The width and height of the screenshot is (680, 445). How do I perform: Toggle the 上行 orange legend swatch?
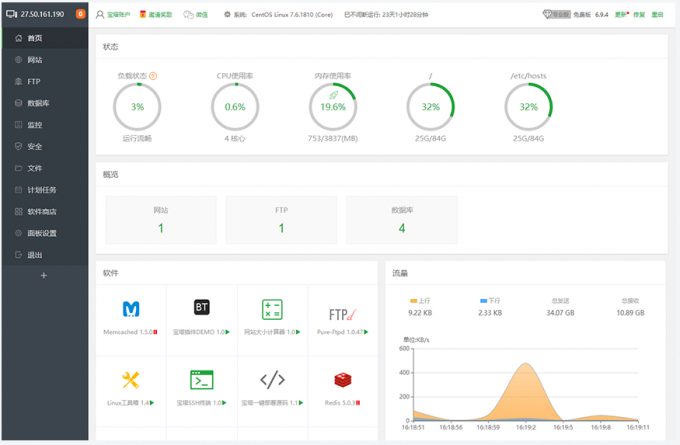click(x=414, y=299)
